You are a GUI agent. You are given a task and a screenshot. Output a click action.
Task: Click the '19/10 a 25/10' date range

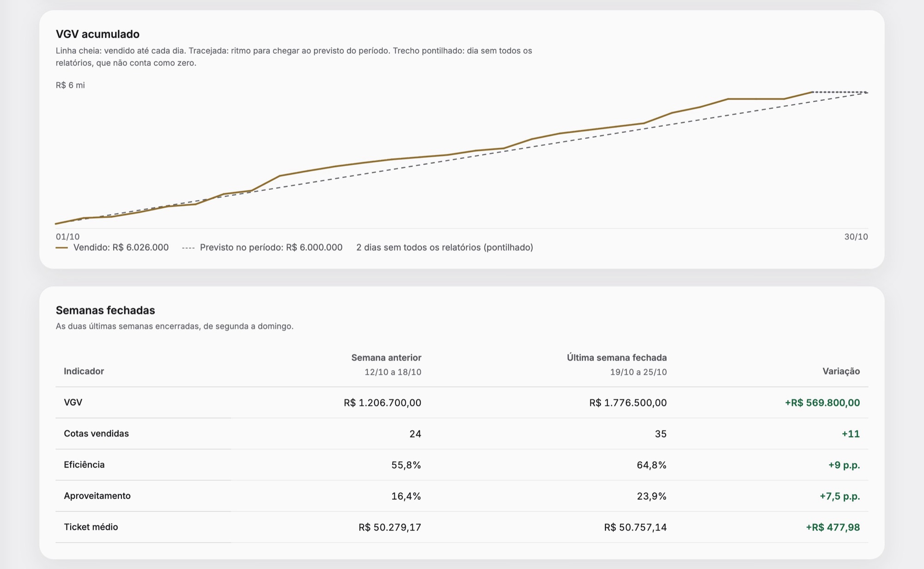(x=638, y=372)
